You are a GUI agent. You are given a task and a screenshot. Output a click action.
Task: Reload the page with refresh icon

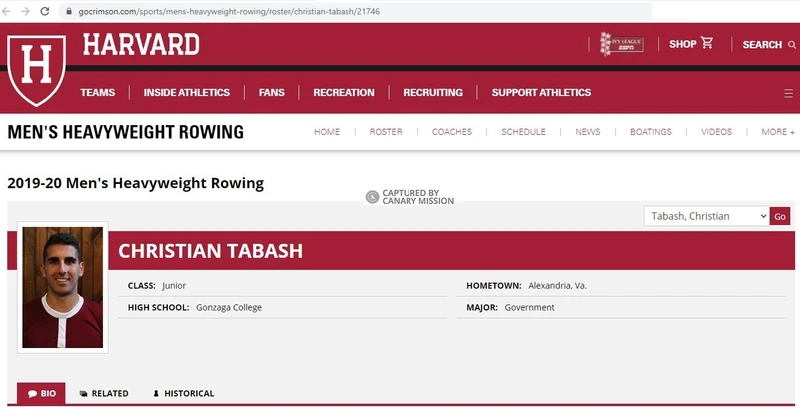(45, 11)
